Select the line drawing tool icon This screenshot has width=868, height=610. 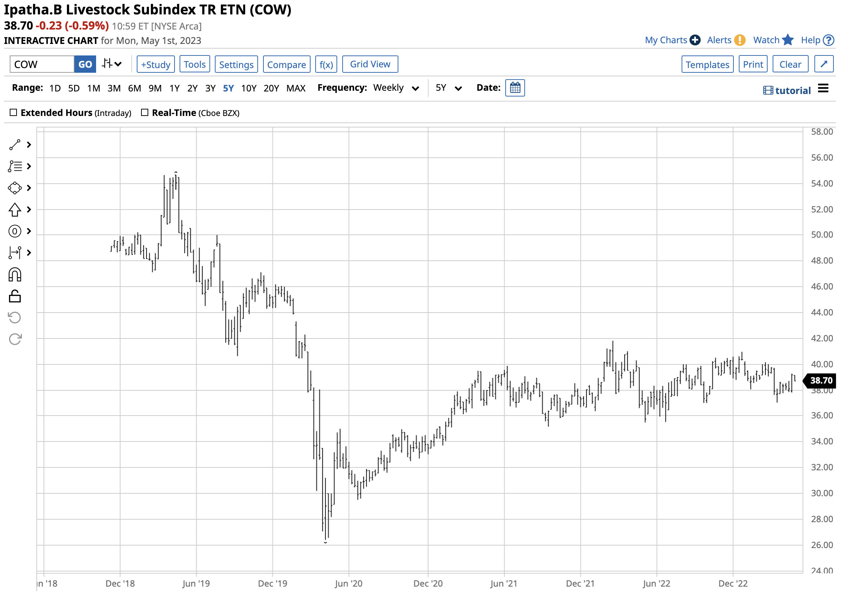15,145
